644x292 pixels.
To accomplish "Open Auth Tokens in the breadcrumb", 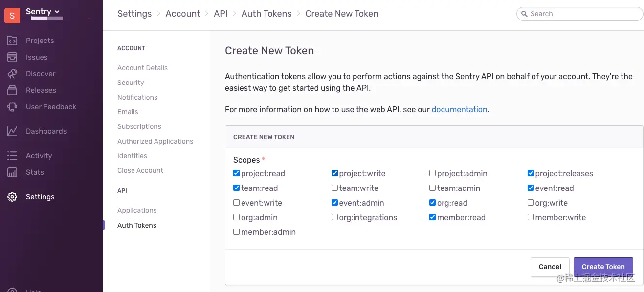I will [266, 14].
